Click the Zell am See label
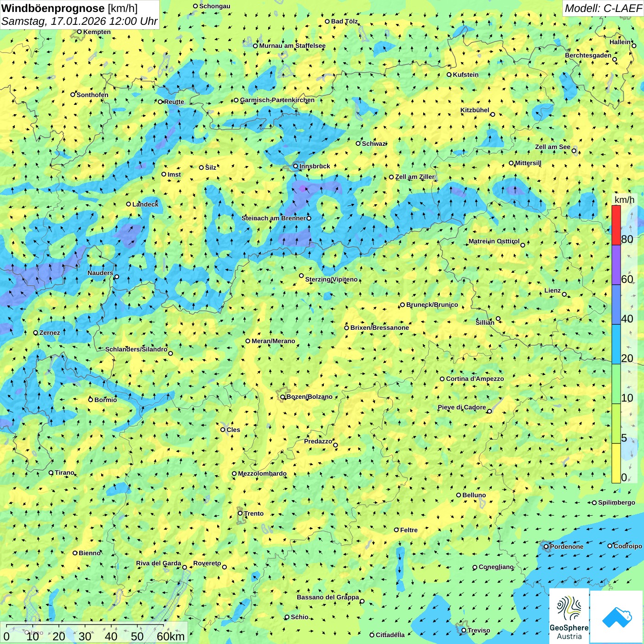This screenshot has height=644, width=644. pos(552,147)
